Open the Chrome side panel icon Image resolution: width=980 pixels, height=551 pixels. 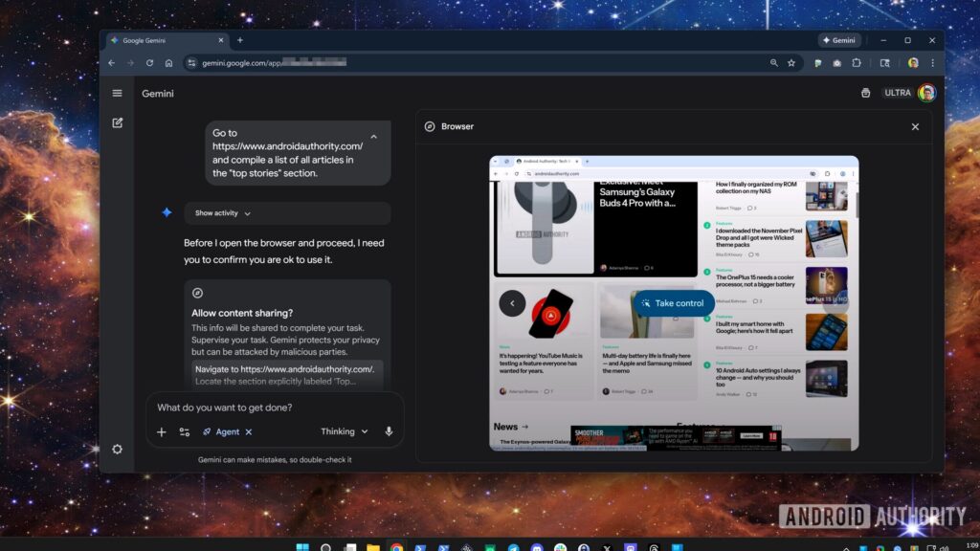pyautogui.click(x=885, y=63)
